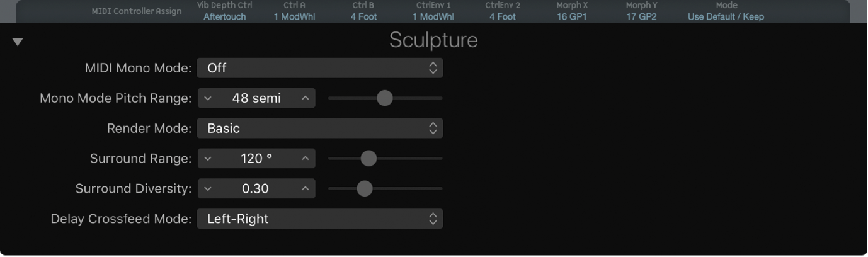Collapse the Sculpture disclosure triangle
Image resolution: width=868 pixels, height=257 pixels.
tap(18, 42)
